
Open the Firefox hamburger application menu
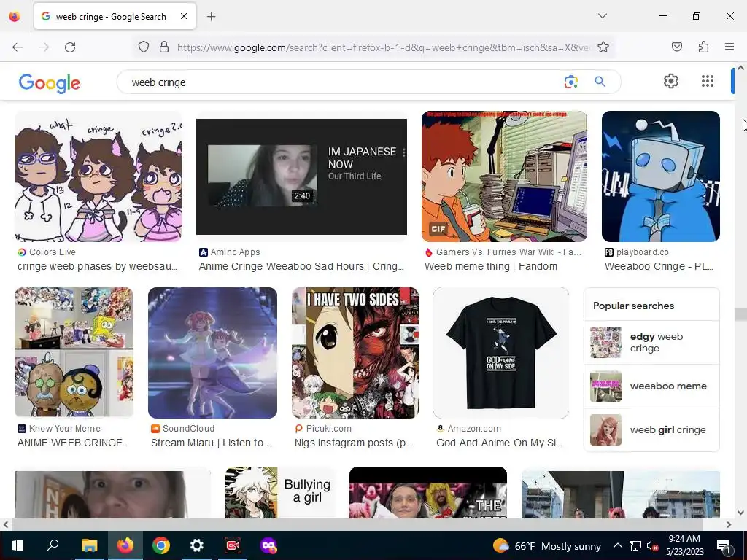(x=729, y=47)
